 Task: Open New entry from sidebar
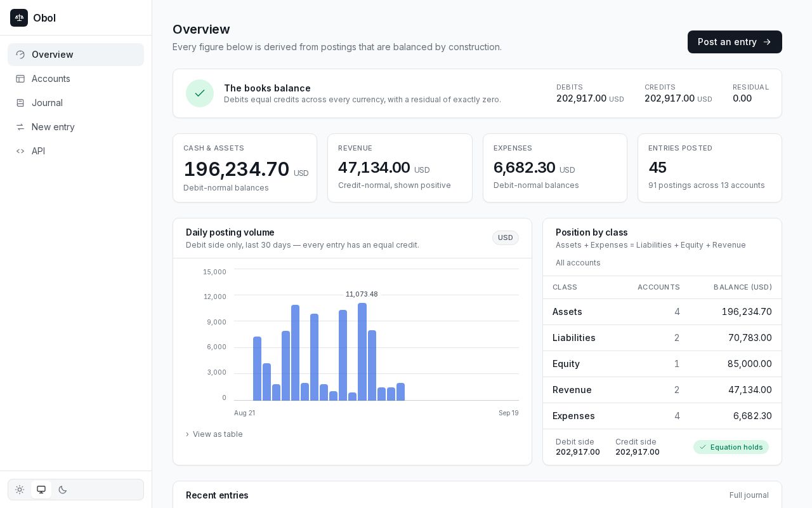pyautogui.click(x=75, y=127)
